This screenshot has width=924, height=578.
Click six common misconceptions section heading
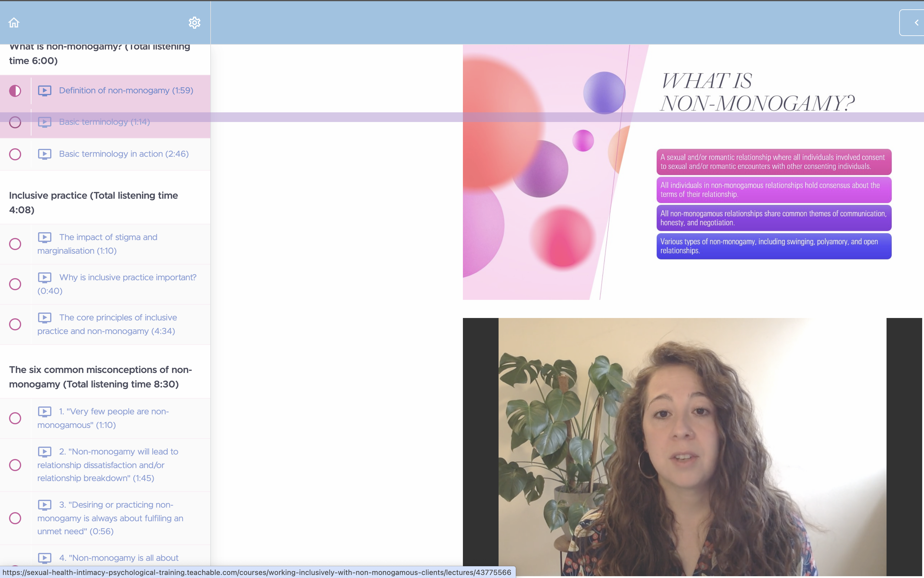[101, 377]
